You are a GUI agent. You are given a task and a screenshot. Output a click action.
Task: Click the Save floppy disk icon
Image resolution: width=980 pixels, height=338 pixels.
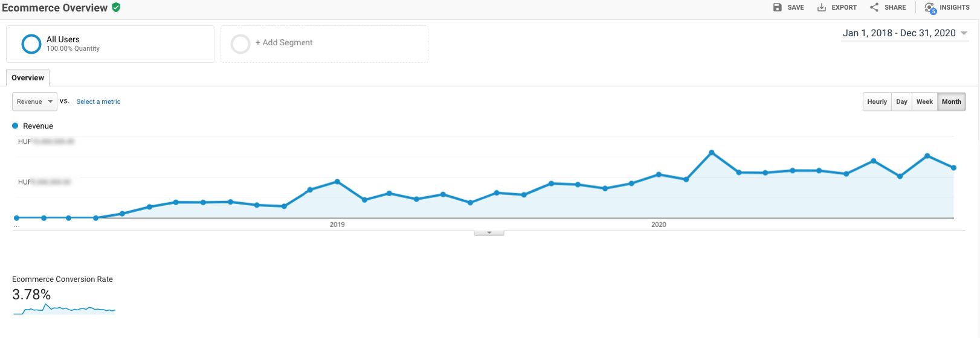tap(778, 7)
